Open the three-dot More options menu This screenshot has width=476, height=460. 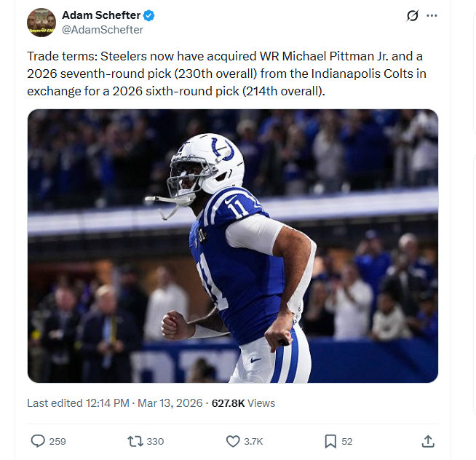point(432,15)
